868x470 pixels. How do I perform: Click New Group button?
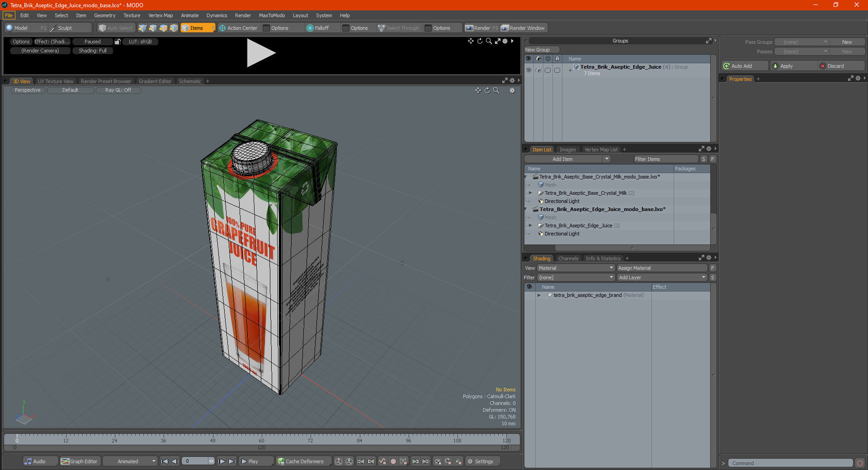pos(542,50)
